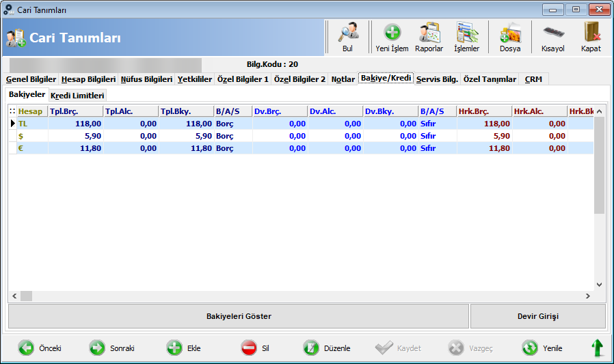Click the vertical scrollbar thumb
The image size is (614, 364).
pos(599,165)
